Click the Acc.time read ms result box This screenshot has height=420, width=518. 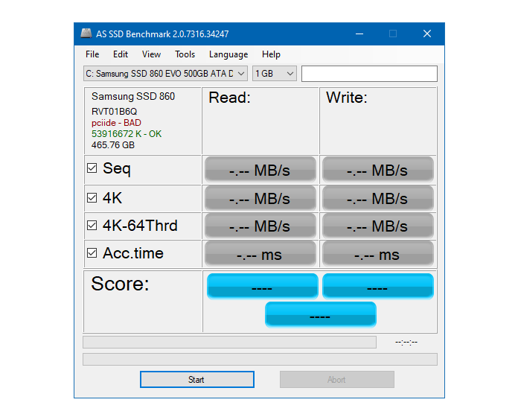(x=260, y=254)
